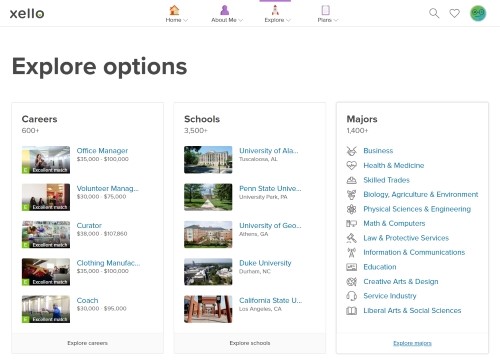Select the Business major link
Image resolution: width=500 pixels, height=360 pixels.
coord(378,151)
